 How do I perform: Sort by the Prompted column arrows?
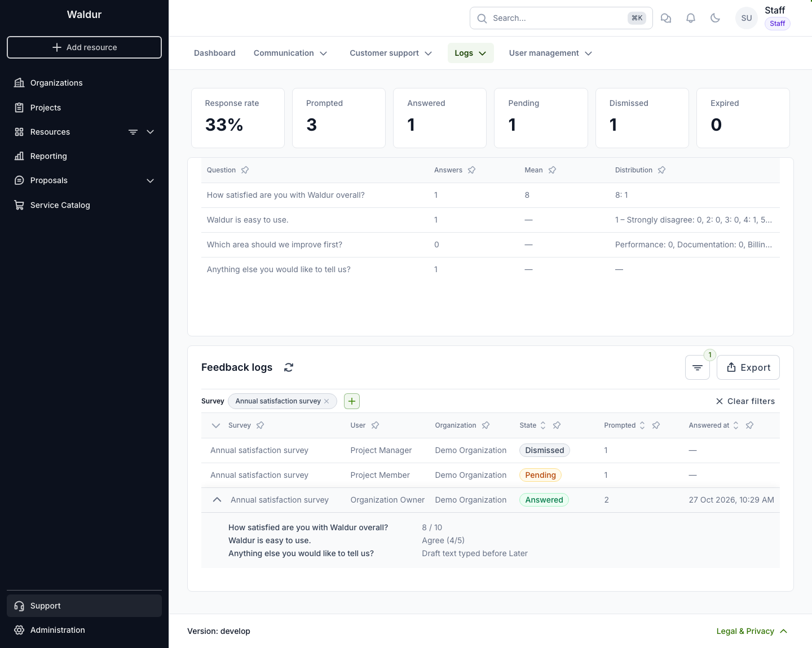[642, 425]
